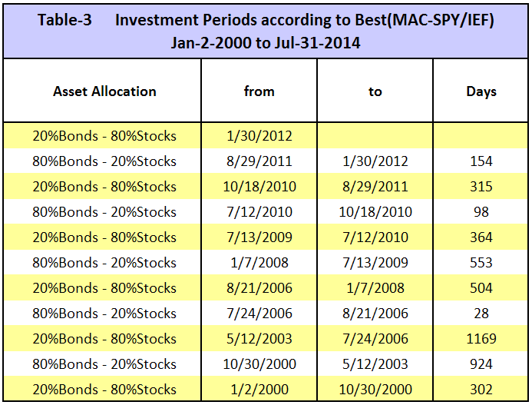This screenshot has height=405, width=532.
Task: Click the from date 10/30/2000 cell
Action: tap(259, 364)
